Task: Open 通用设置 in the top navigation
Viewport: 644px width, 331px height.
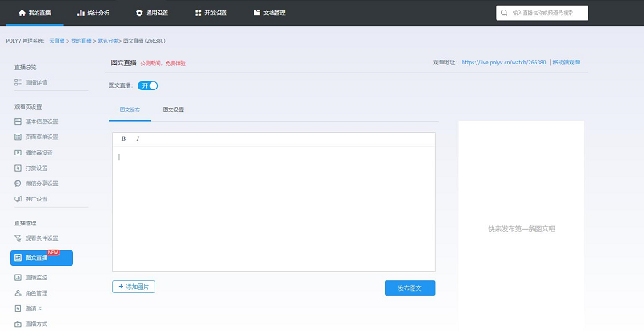Action: (x=151, y=13)
